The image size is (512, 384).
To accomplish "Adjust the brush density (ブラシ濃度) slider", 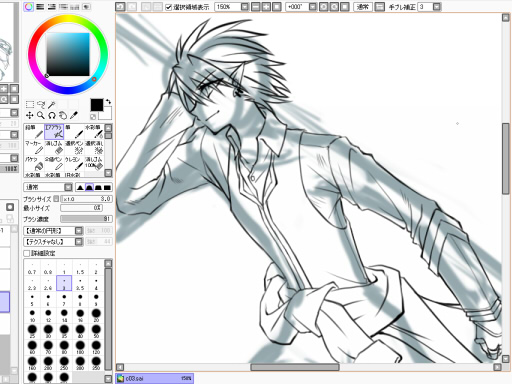I will point(86,219).
